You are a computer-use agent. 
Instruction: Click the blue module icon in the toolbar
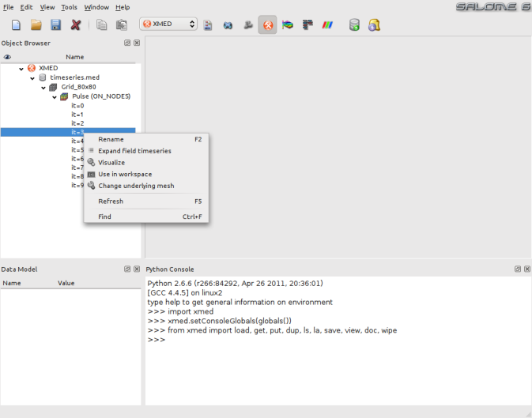228,25
